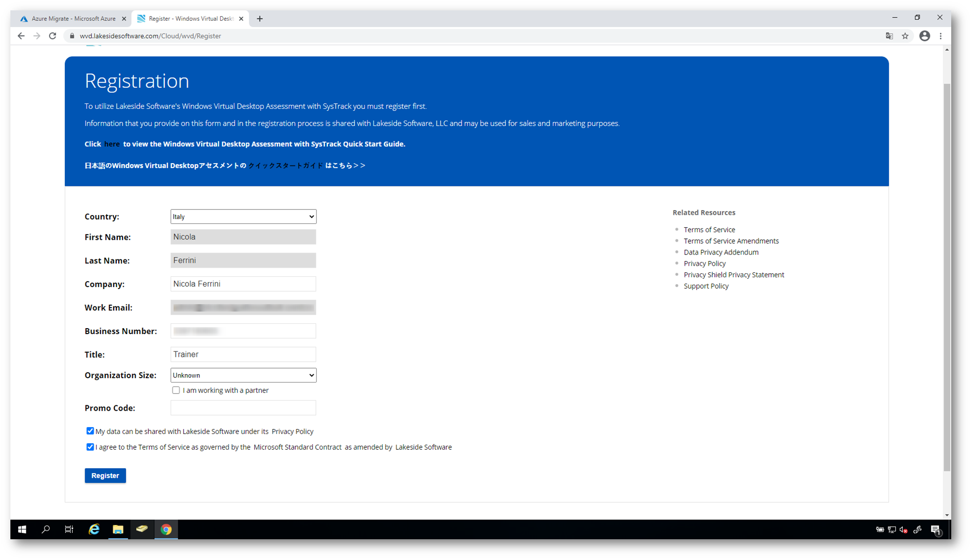Click the Title field

click(243, 354)
